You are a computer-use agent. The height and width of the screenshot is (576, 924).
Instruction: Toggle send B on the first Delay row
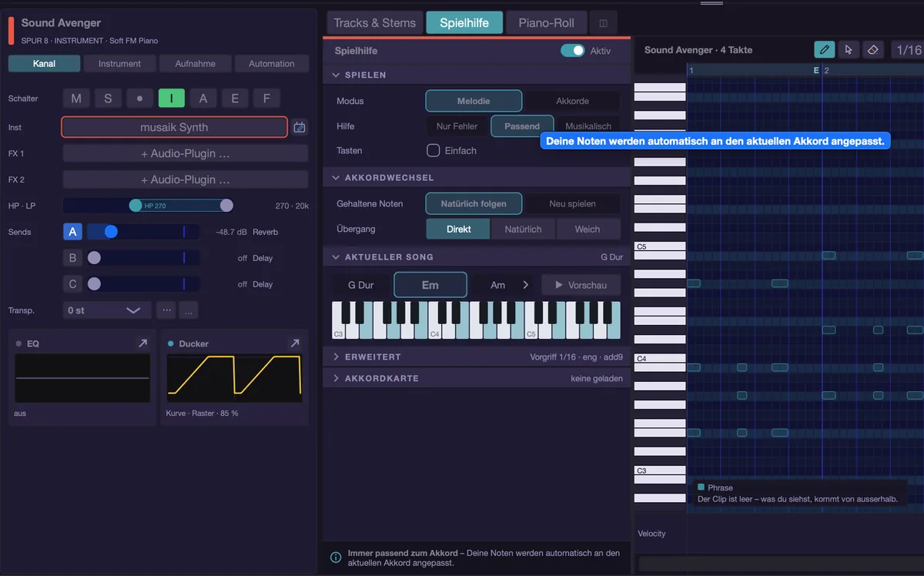(72, 258)
